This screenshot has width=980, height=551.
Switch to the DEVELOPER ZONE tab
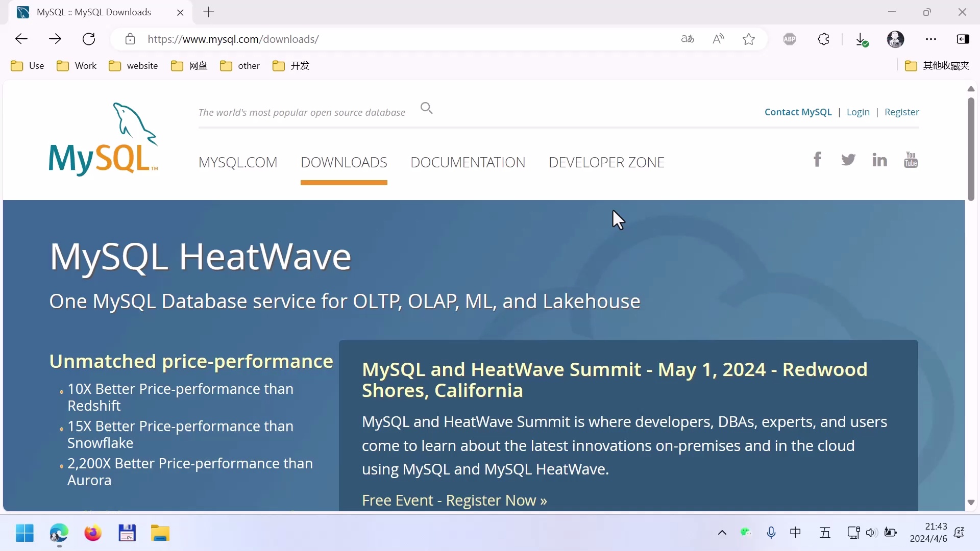click(x=606, y=162)
